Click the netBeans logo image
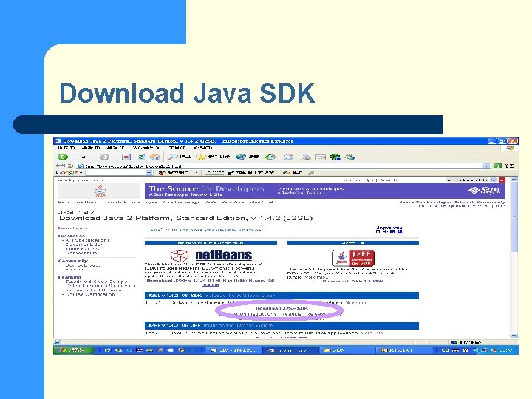The image size is (532, 399). (211, 255)
